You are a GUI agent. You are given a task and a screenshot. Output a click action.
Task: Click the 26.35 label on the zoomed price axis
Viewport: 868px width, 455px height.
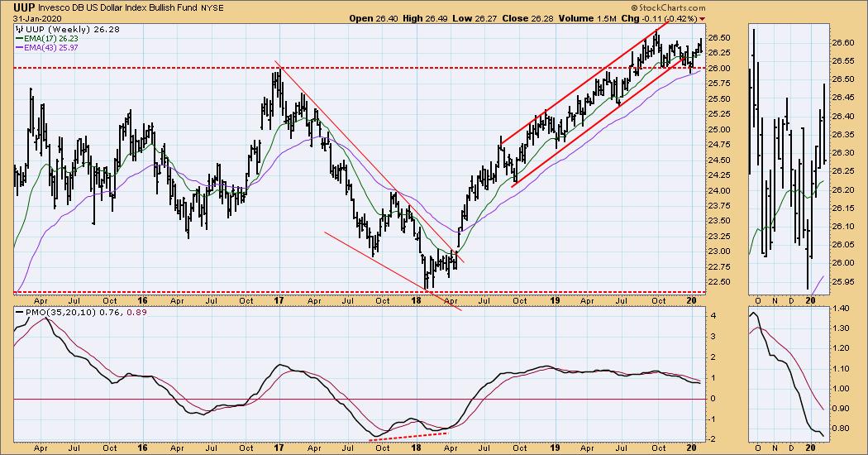pos(844,134)
